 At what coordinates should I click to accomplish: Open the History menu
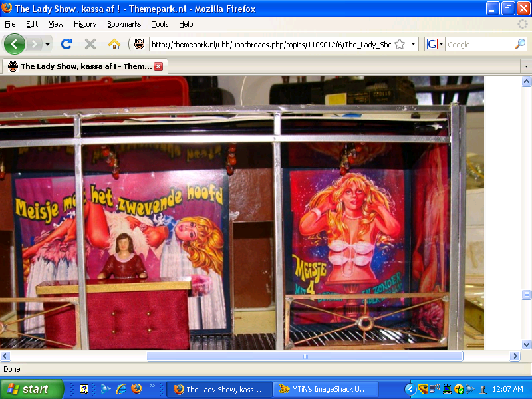coord(85,24)
